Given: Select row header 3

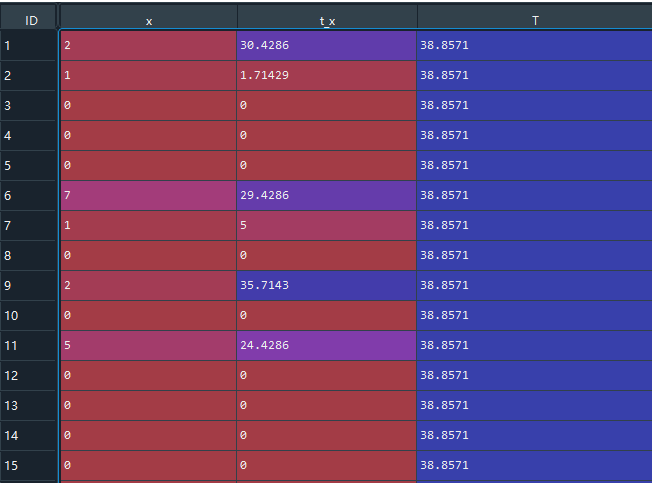Looking at the screenshot, I should (x=28, y=106).
